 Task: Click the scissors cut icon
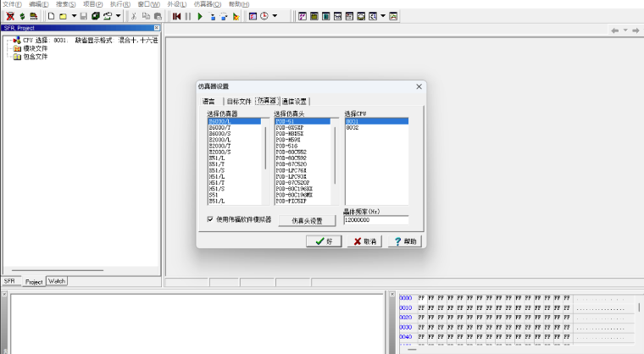134,16
